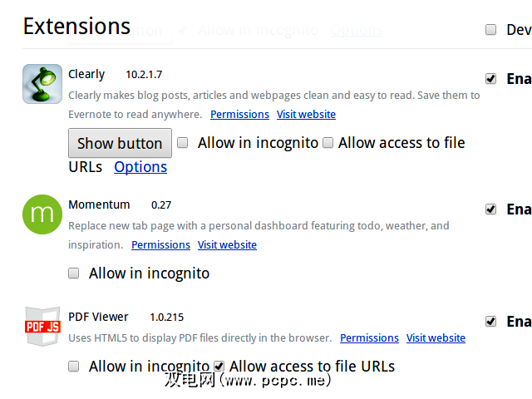Visit website link for Momentum
Viewport: 532px width, 399px height.
pos(227,245)
